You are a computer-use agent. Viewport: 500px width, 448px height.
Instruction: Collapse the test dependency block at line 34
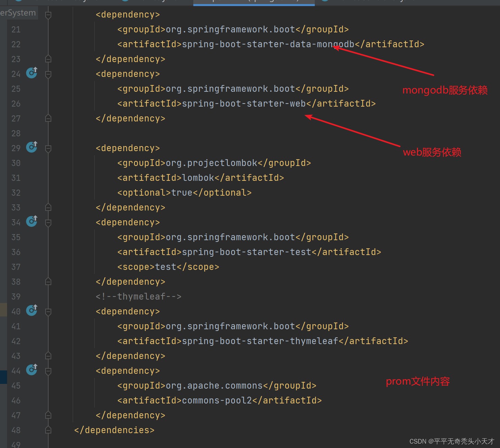click(x=48, y=223)
